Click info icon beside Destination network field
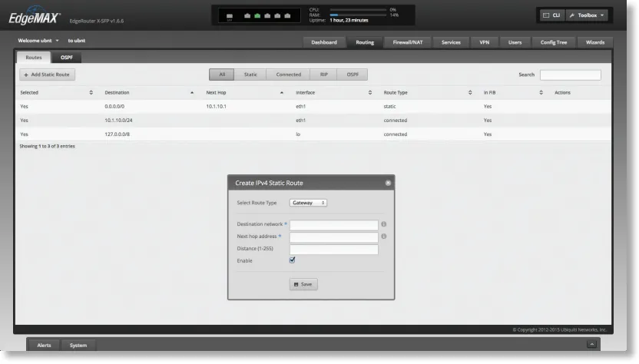The height and width of the screenshot is (364, 639). pyautogui.click(x=383, y=225)
